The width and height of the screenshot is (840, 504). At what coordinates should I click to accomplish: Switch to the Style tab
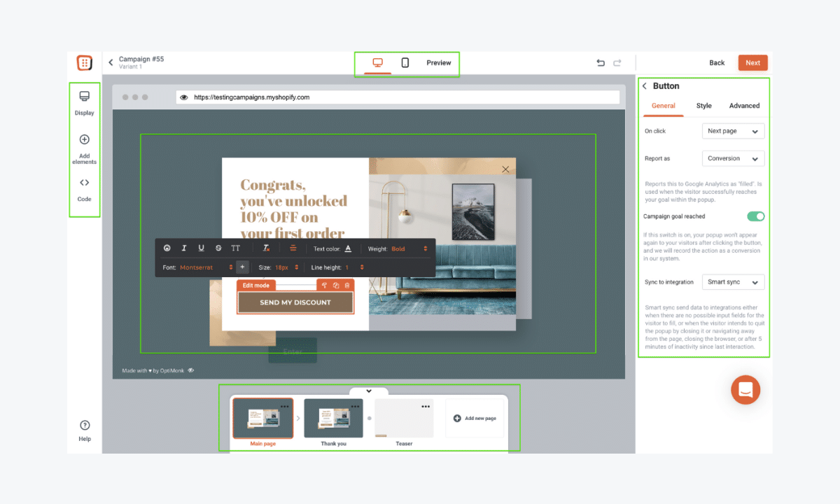pos(703,106)
